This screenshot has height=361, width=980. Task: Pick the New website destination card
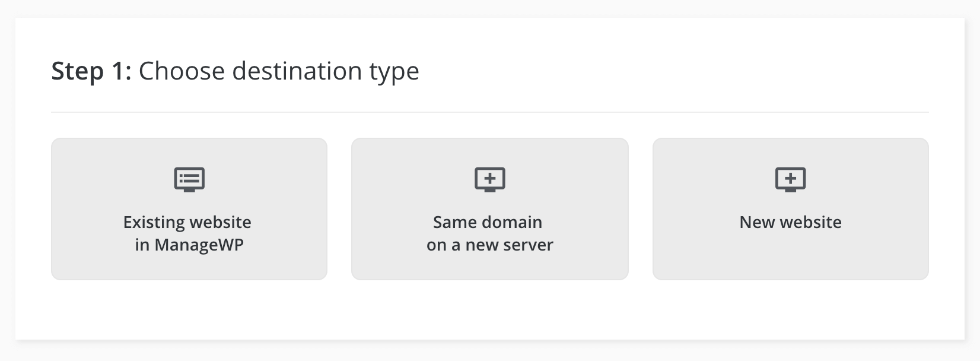[790, 255]
